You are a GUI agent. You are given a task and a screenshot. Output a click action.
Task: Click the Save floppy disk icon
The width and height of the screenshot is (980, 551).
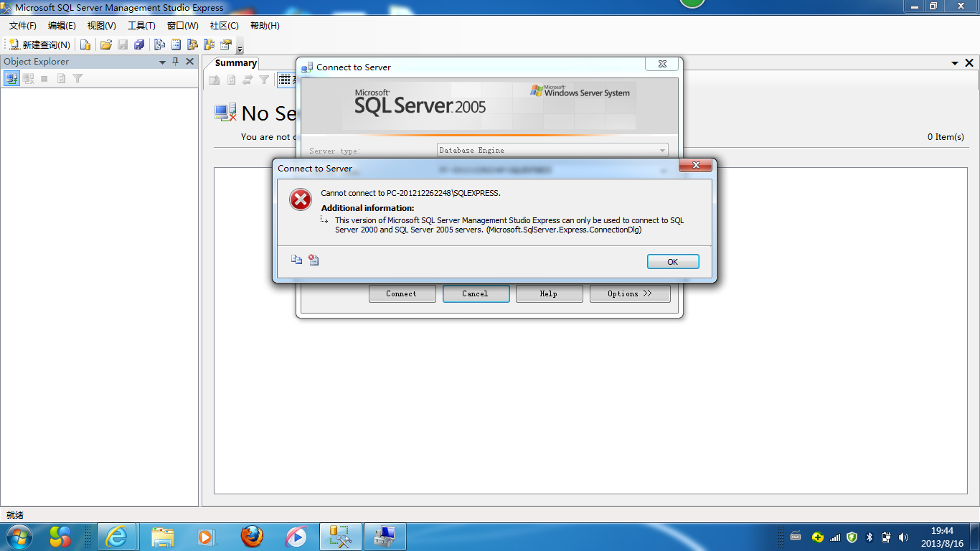[x=123, y=44]
